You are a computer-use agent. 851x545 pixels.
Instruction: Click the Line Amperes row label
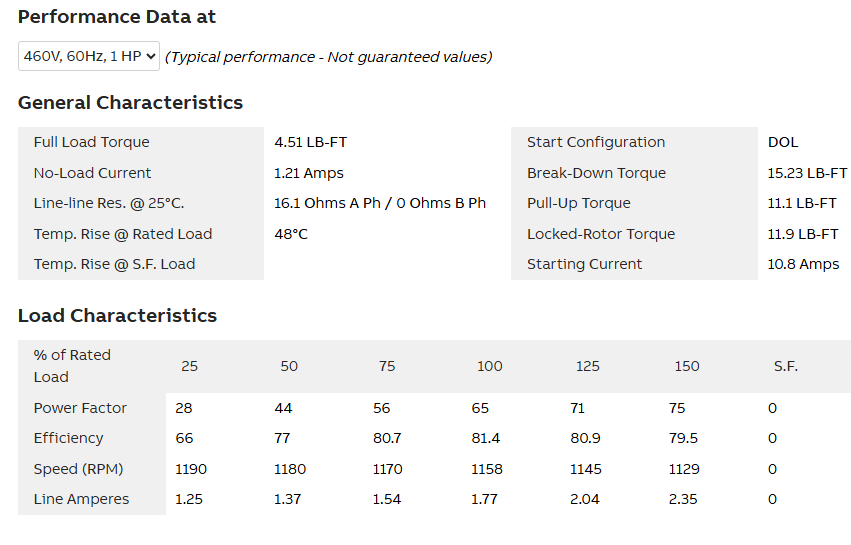click(x=81, y=499)
